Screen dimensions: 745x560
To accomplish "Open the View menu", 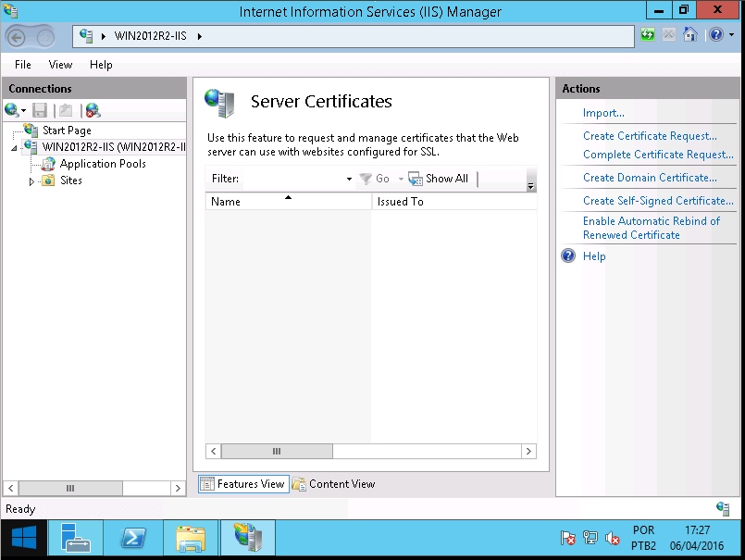I will [60, 65].
